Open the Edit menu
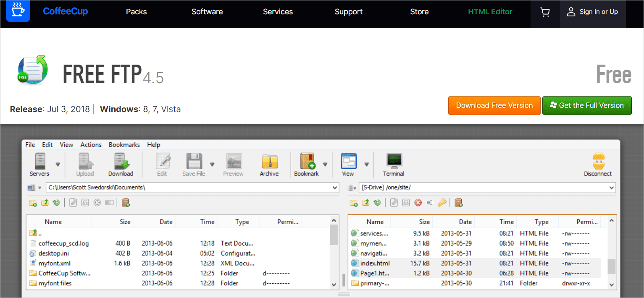Image resolution: width=644 pixels, height=298 pixels. [x=47, y=144]
